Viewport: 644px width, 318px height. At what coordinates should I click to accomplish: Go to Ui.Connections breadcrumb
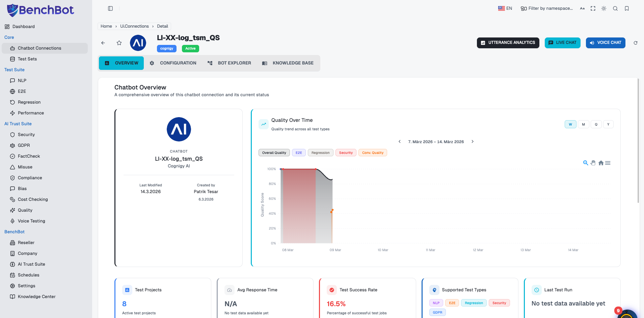point(134,26)
